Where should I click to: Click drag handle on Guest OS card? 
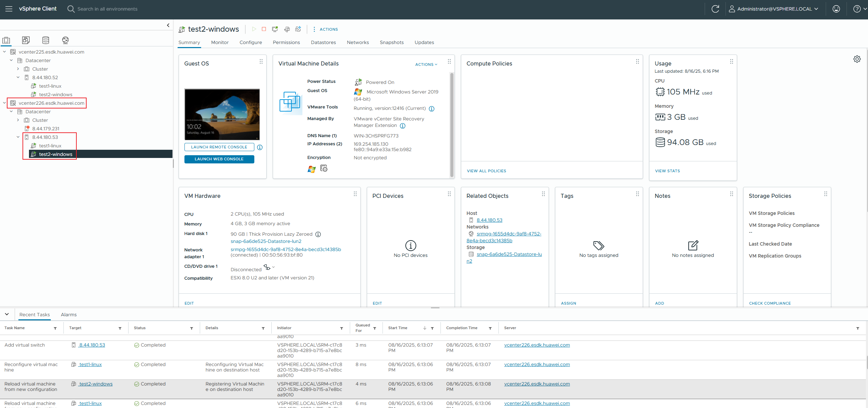pyautogui.click(x=261, y=61)
